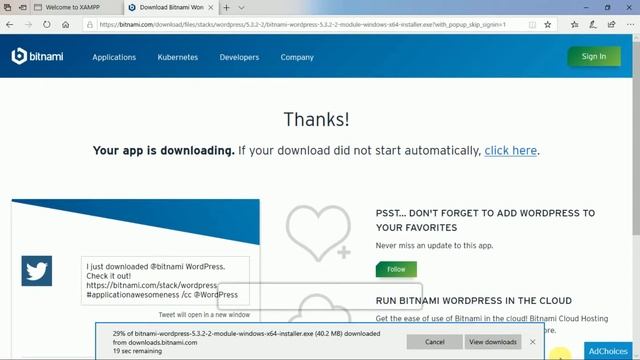Click the set these tabs aside icon
The height and width of the screenshot is (360, 640).
[x=23, y=7]
